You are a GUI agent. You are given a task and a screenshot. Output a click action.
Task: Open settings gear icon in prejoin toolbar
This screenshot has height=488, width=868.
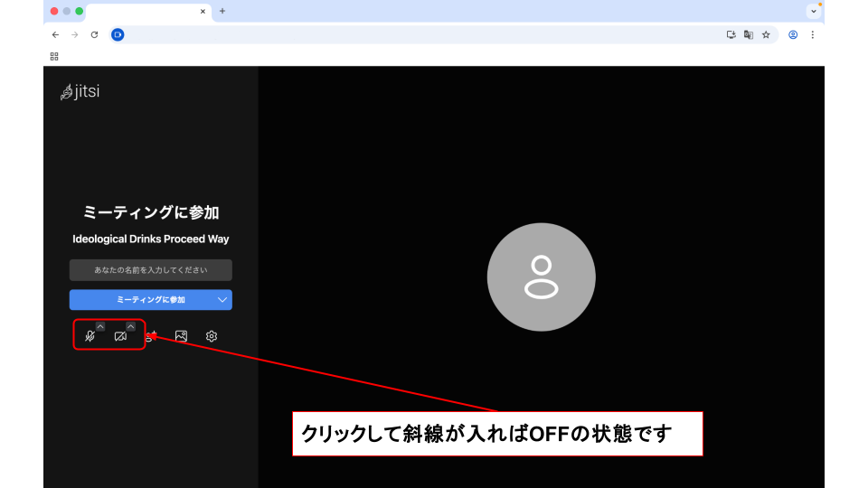click(x=212, y=336)
